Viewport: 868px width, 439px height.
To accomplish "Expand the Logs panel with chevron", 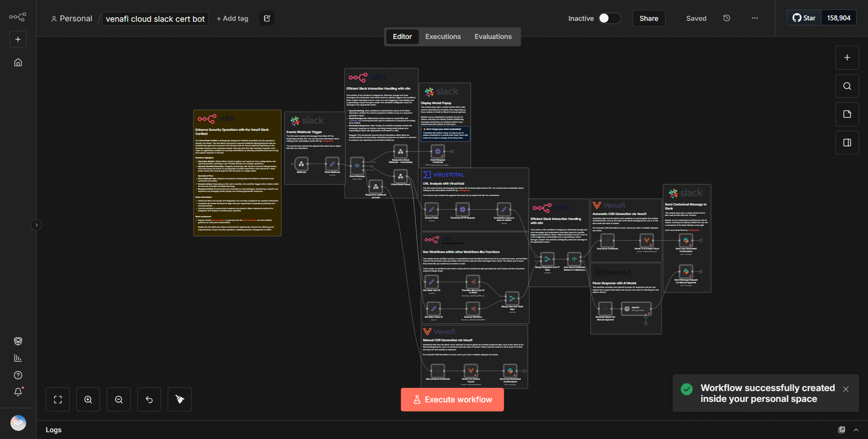I will [856, 430].
